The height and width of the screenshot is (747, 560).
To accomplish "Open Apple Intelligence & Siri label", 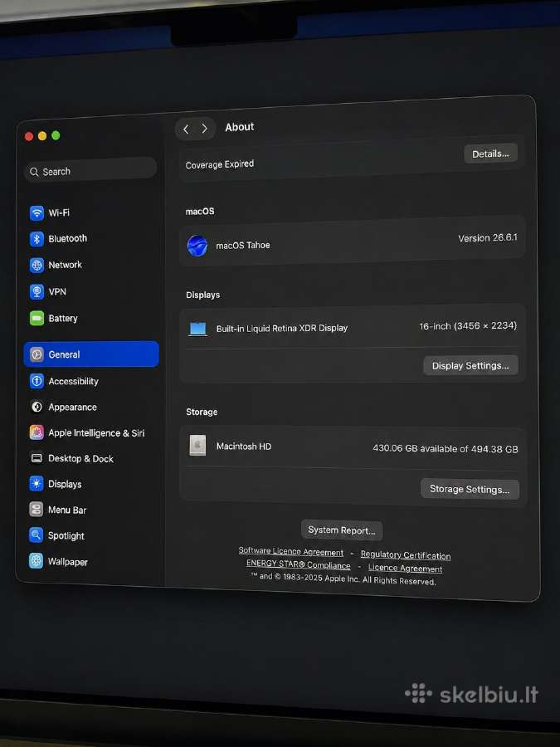I will point(96,432).
